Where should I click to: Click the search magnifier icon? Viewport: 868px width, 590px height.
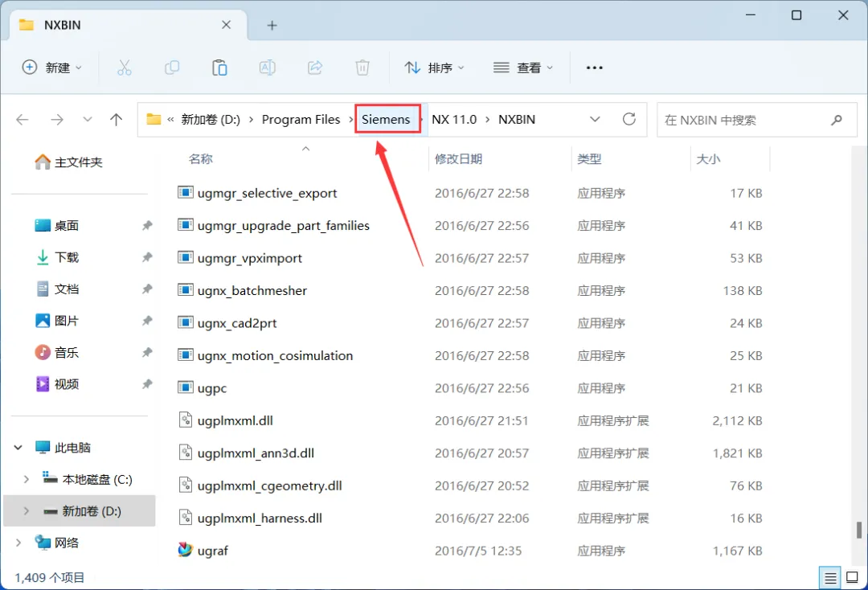837,120
